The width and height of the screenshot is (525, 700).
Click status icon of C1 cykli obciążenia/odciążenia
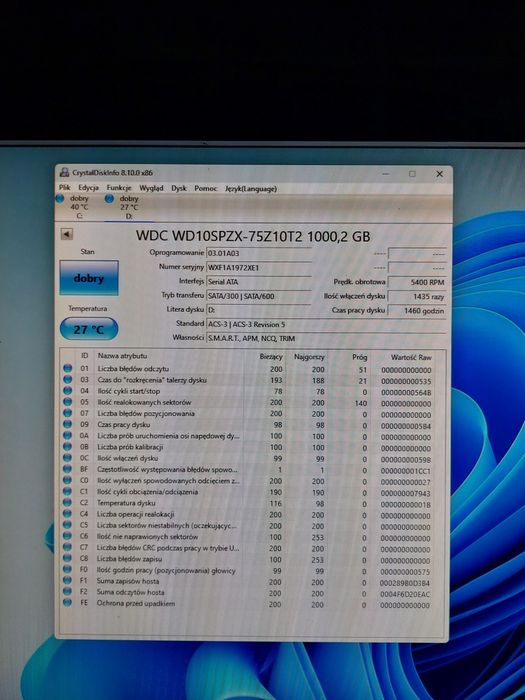[x=67, y=491]
